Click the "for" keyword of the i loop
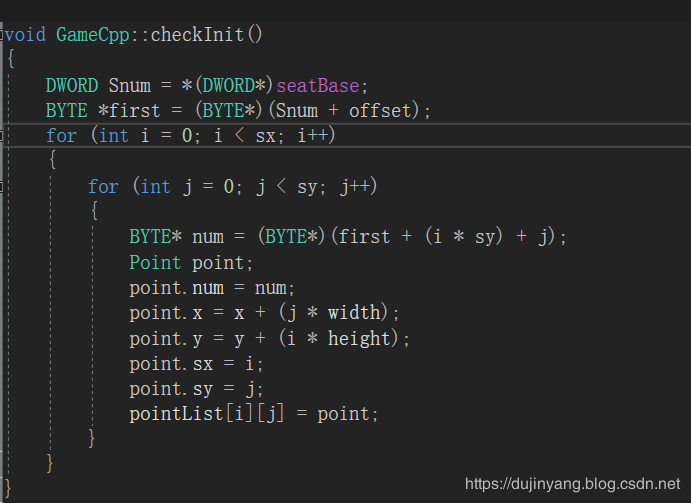Image resolution: width=691 pixels, height=503 pixels. (61, 135)
